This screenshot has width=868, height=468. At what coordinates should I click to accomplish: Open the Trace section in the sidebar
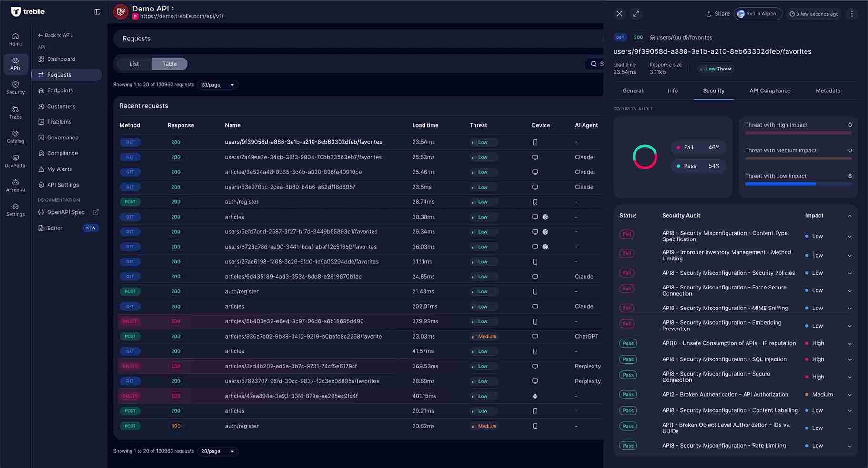15,112
